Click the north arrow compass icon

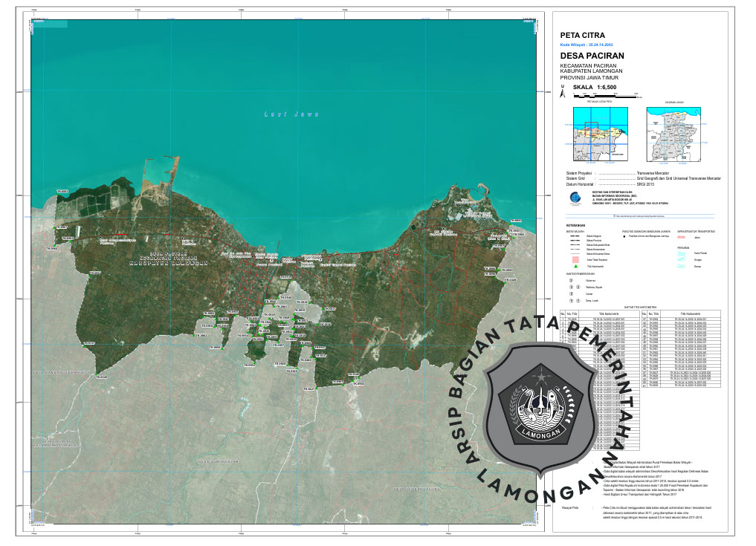(563, 91)
